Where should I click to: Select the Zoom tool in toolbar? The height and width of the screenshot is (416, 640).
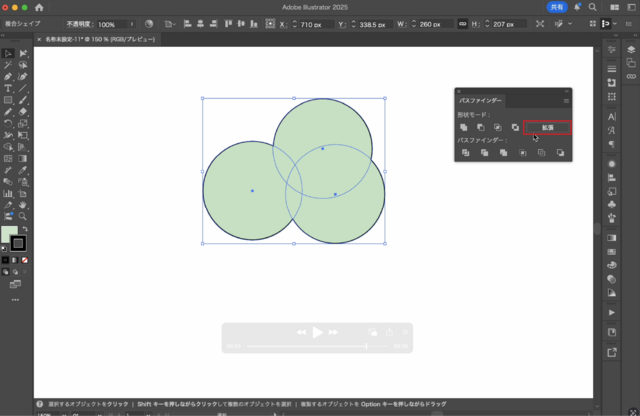point(23,216)
